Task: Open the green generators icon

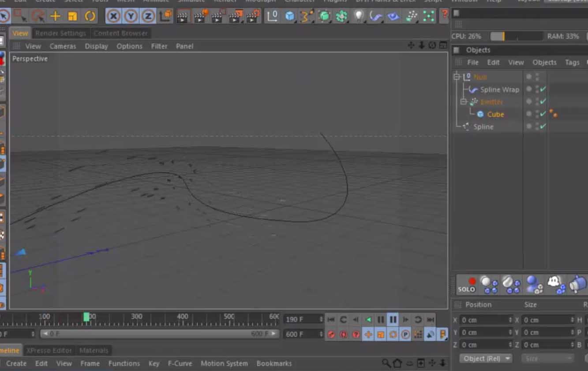Action: pyautogui.click(x=324, y=17)
